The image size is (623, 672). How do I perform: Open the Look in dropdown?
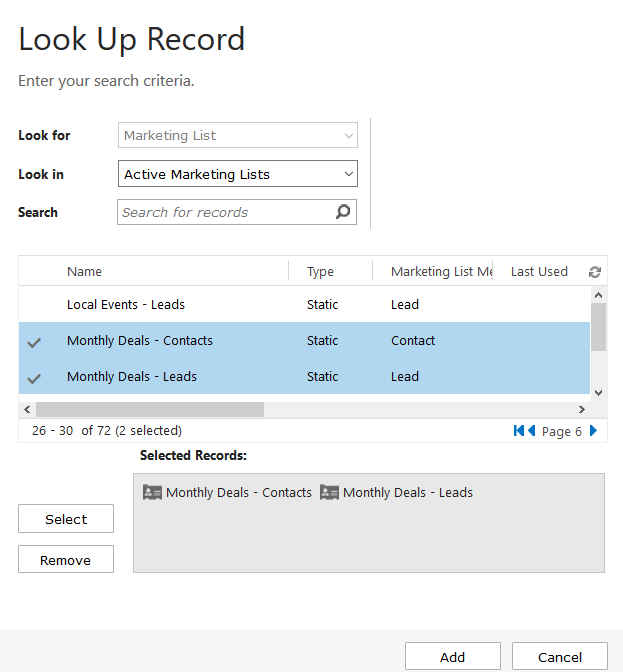pos(237,174)
